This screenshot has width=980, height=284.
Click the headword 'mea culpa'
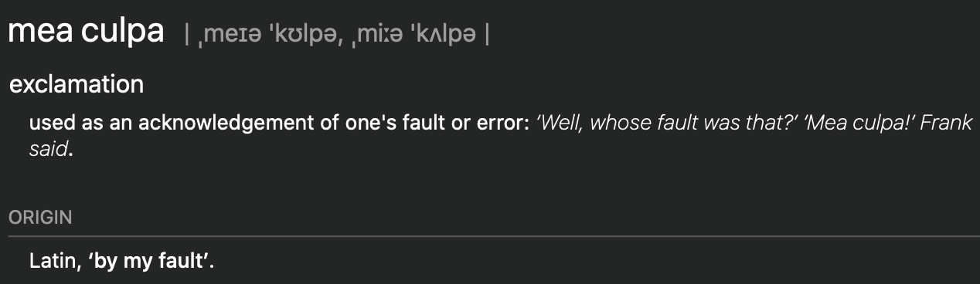click(85, 32)
